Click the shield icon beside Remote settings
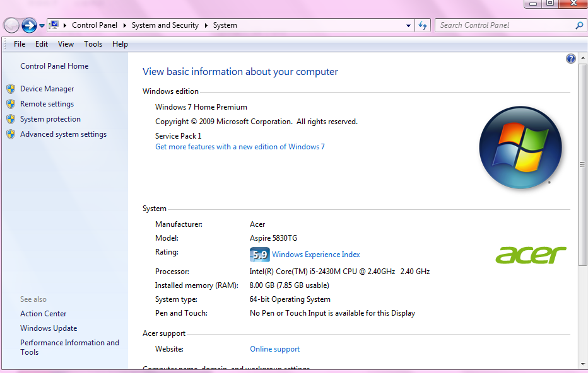Screen dimensions: 588x373 (10, 104)
